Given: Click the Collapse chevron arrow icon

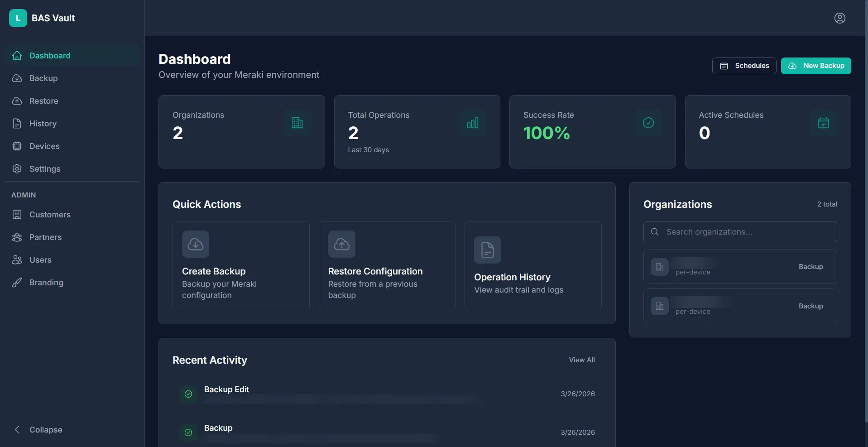Looking at the screenshot, I should (x=17, y=430).
